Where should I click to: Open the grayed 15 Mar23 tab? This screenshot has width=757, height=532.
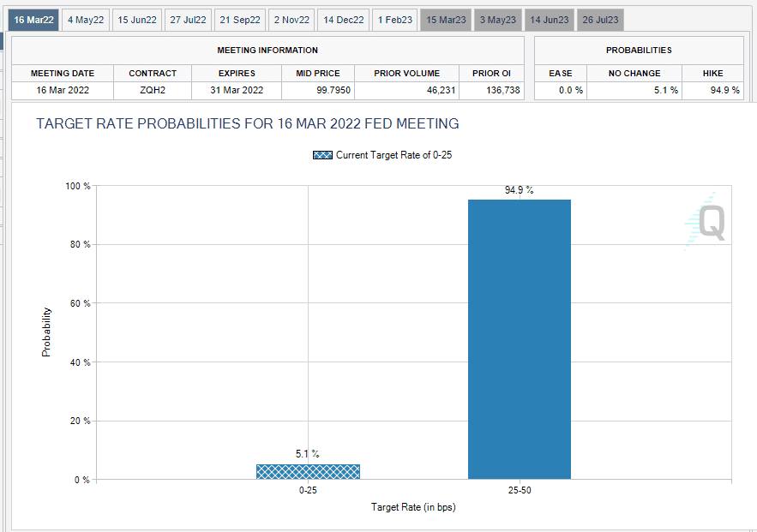(446, 20)
